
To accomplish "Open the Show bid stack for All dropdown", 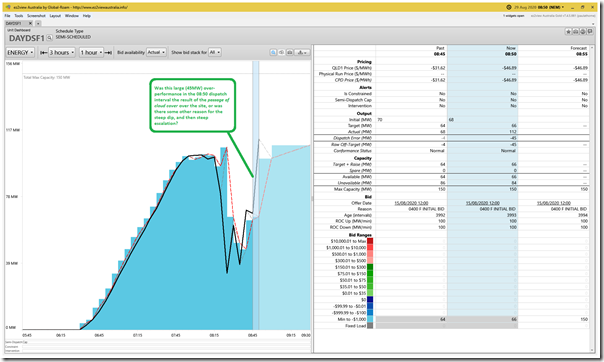I will [215, 52].
